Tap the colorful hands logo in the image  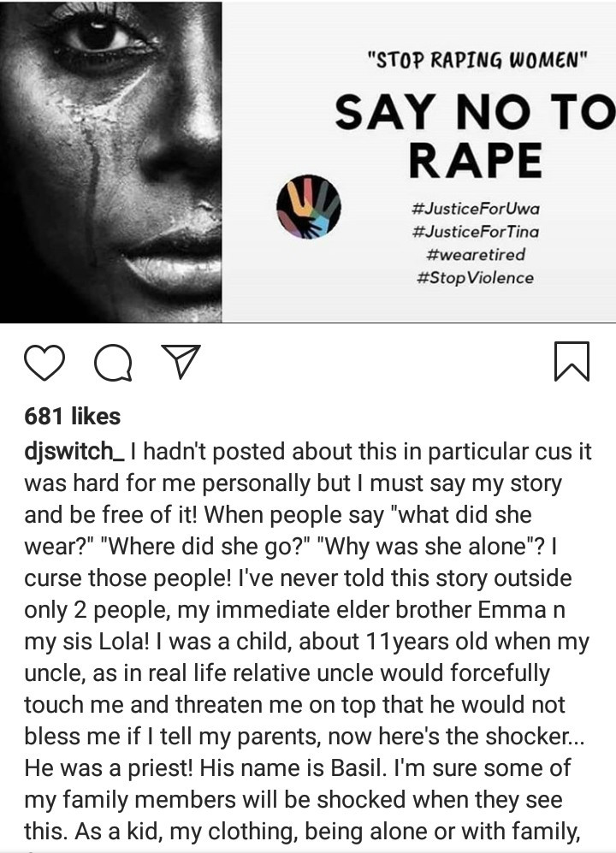pos(309,207)
